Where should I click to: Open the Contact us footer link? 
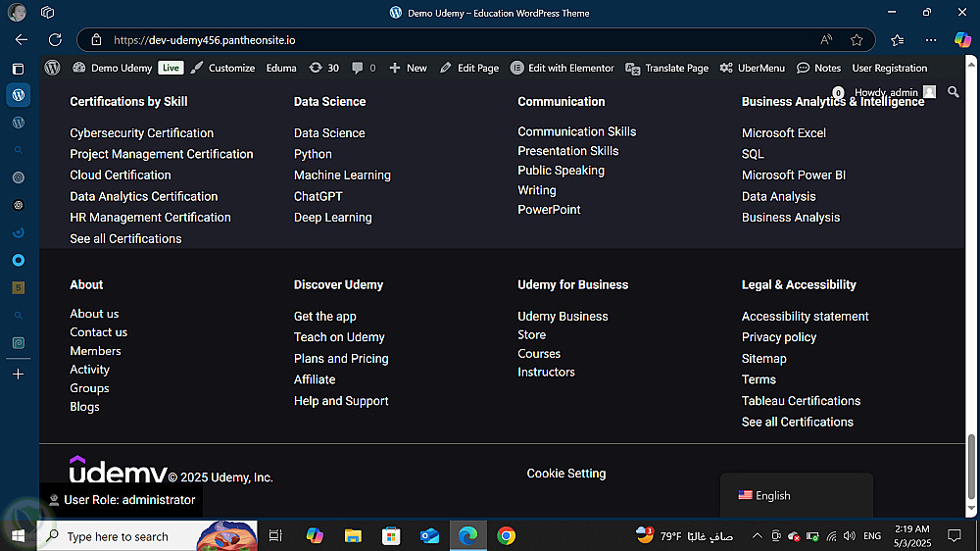coord(99,332)
